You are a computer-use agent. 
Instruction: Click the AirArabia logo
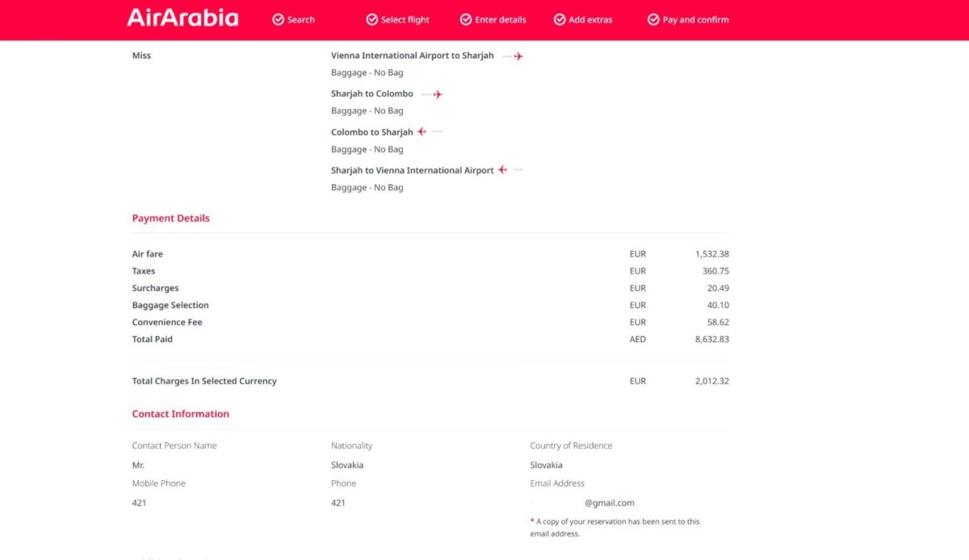coord(182,19)
